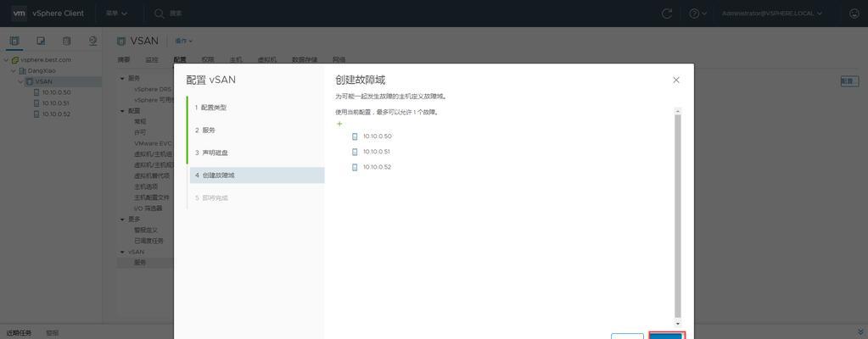Screen dimensions: 868x339
Task: Open 常规 in settings list
Action: click(140, 122)
